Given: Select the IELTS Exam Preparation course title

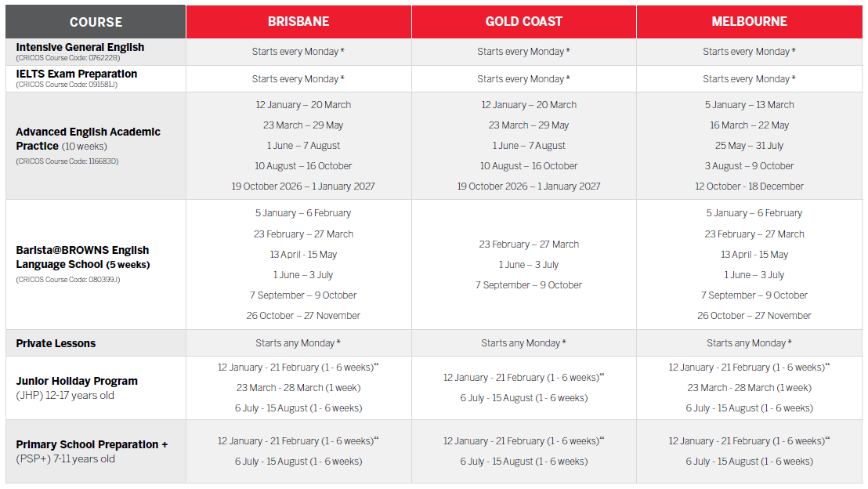Looking at the screenshot, I should pyautogui.click(x=76, y=74).
